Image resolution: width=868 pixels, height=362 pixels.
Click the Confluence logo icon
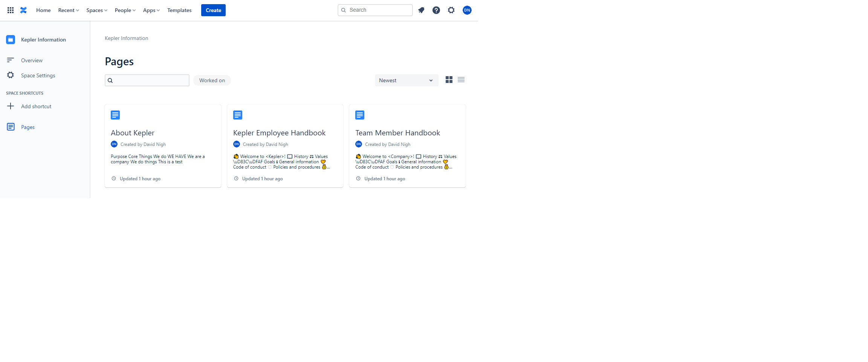point(23,10)
